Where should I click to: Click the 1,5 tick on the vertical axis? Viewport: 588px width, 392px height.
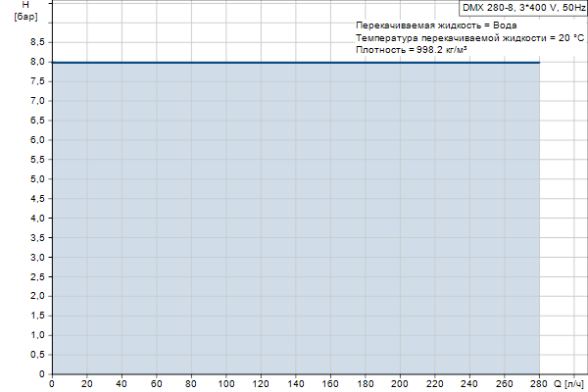[x=37, y=316]
